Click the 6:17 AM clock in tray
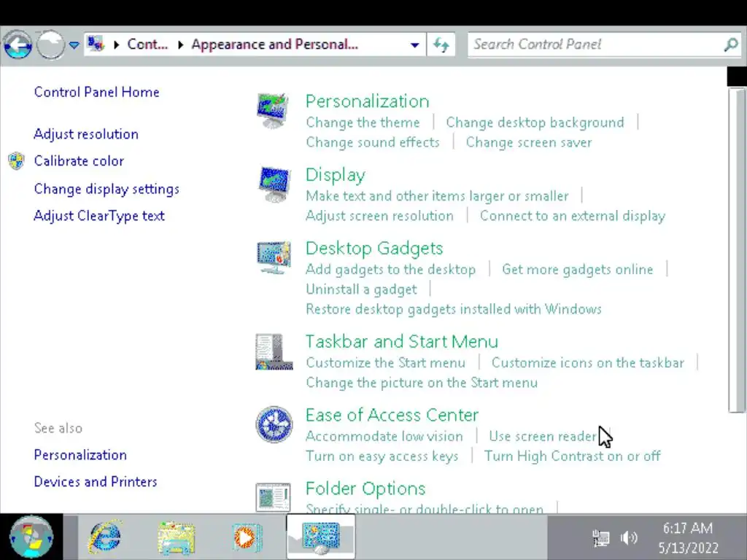747x560 pixels. (687, 528)
